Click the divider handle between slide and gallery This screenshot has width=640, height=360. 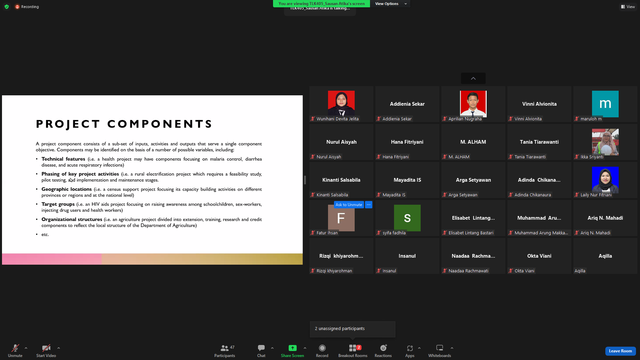[x=305, y=180]
